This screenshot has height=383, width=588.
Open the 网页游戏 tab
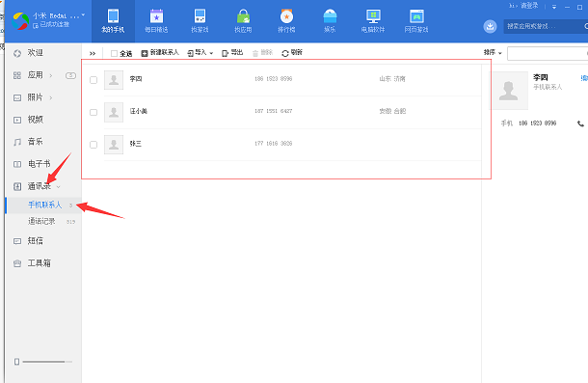click(x=416, y=21)
